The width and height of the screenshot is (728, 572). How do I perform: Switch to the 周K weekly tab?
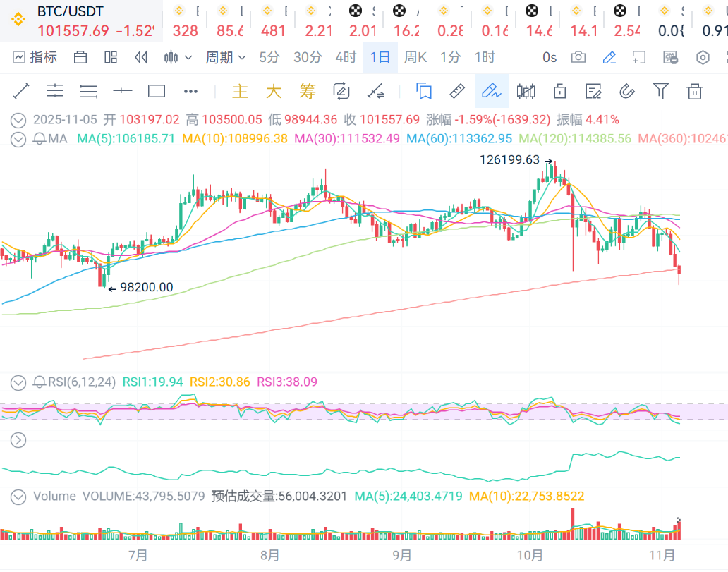[415, 57]
